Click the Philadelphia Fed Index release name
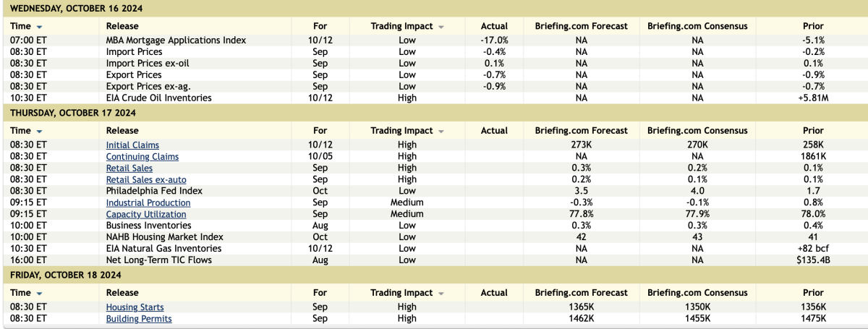 click(x=154, y=192)
